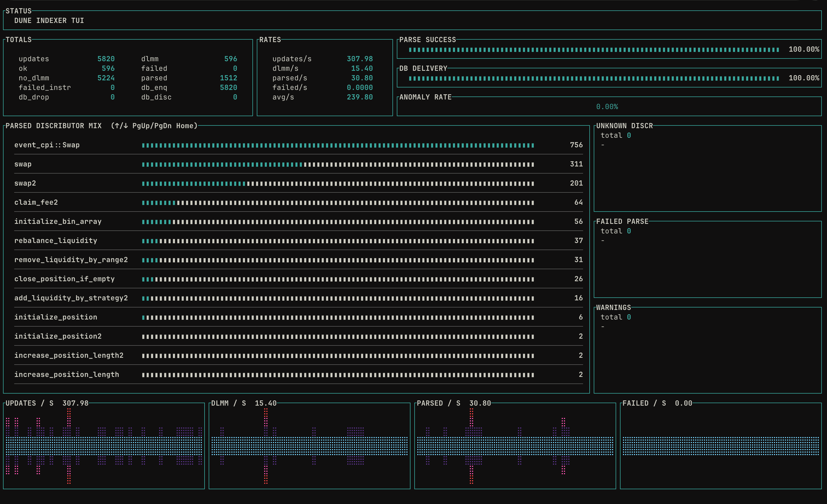
Task: Click the WARNINGS panel header
Action: (x=613, y=307)
